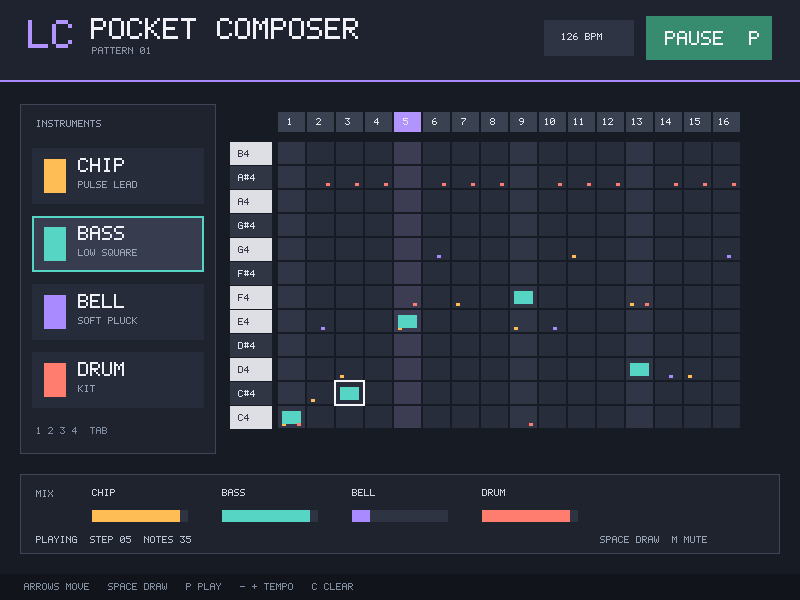Toggle the selected bass note at C#4 step 3
Image resolution: width=800 pixels, height=600 pixels.
tap(349, 393)
